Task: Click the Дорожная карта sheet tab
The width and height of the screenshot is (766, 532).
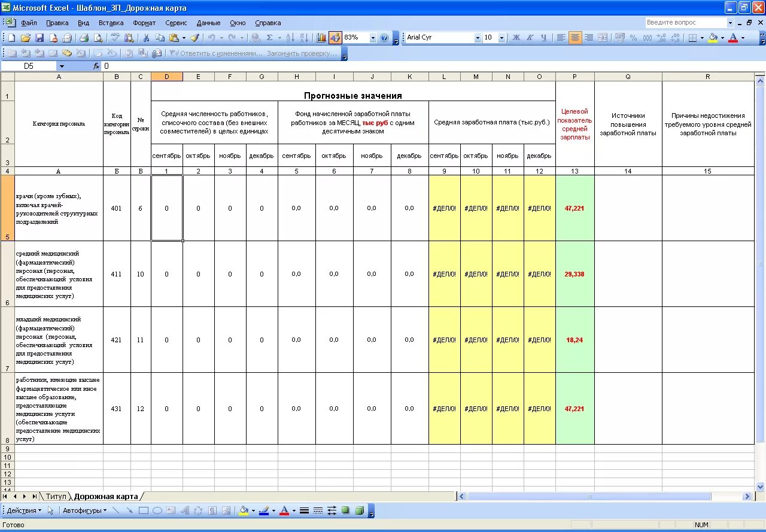Action: pos(106,497)
